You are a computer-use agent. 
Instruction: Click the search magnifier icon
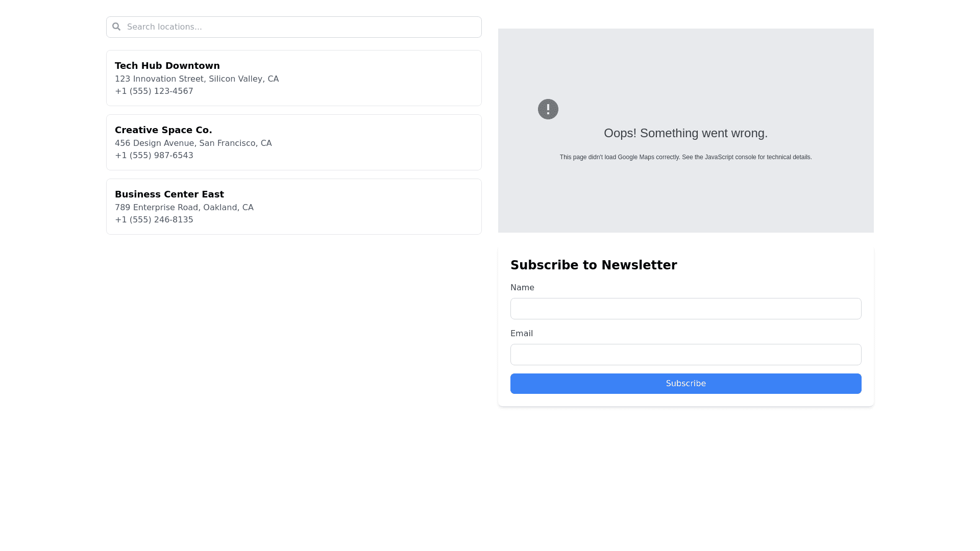[x=116, y=27]
